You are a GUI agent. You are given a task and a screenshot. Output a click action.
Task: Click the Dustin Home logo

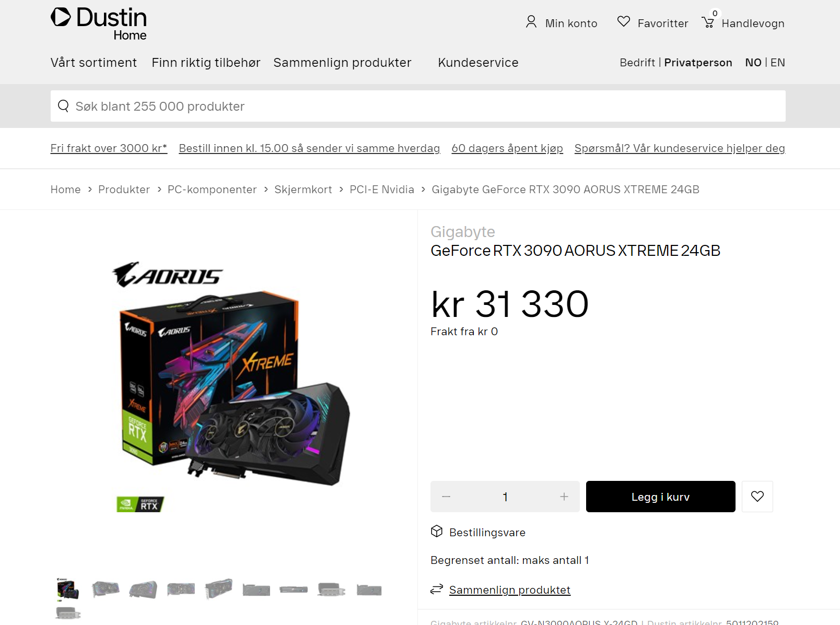[x=99, y=23]
